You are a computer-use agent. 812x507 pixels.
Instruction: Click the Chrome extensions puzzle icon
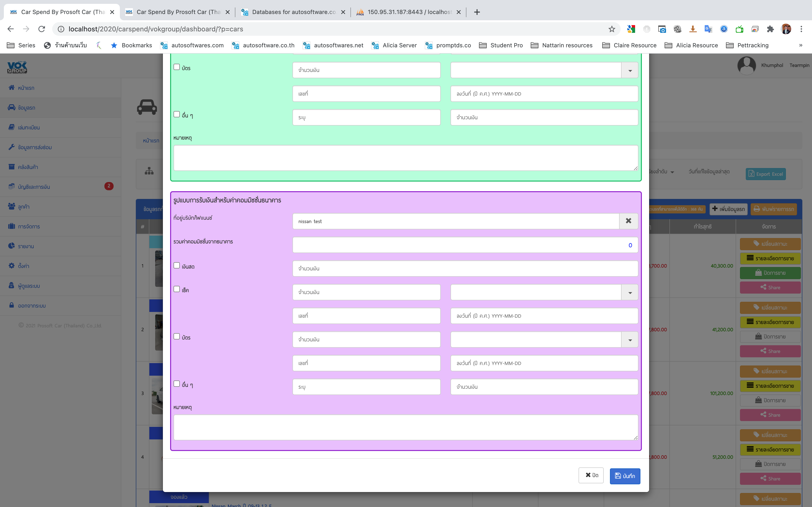coord(770,29)
